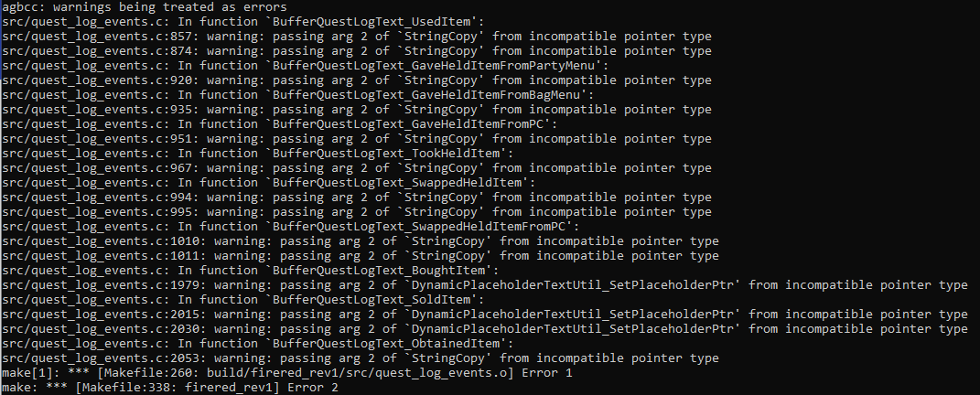Click the line 994 StringCopy warning
This screenshot has width=980, height=395.
[357, 197]
